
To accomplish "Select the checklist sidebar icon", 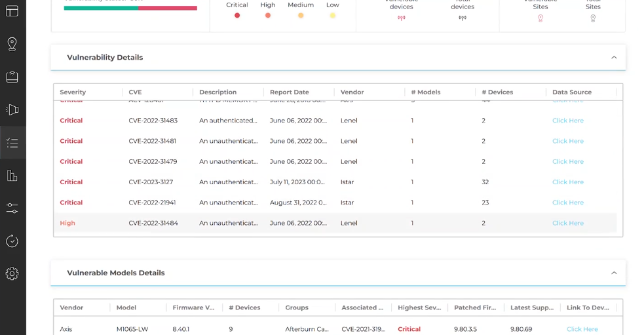I will [x=12, y=143].
